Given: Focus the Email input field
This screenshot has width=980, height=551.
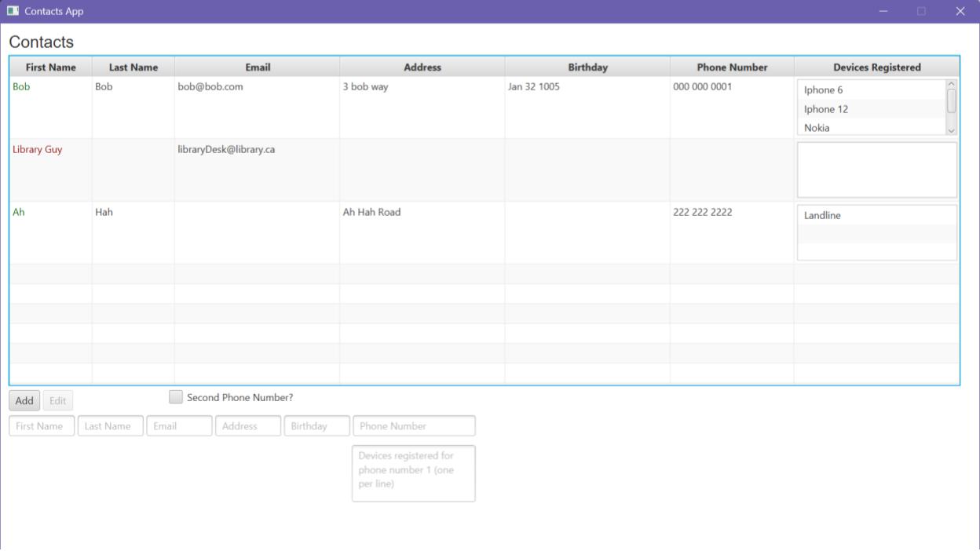Looking at the screenshot, I should 179,426.
